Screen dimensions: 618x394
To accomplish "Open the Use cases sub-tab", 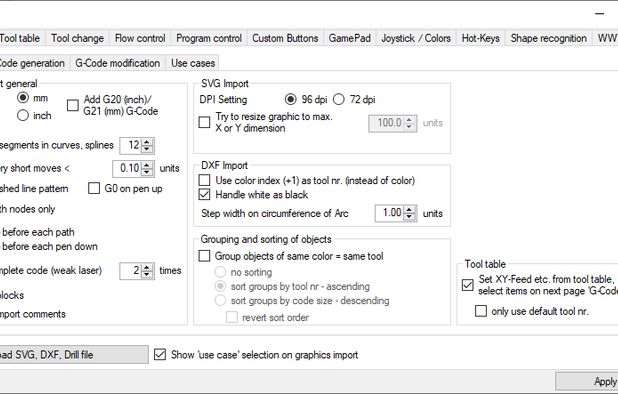I will click(x=193, y=63).
